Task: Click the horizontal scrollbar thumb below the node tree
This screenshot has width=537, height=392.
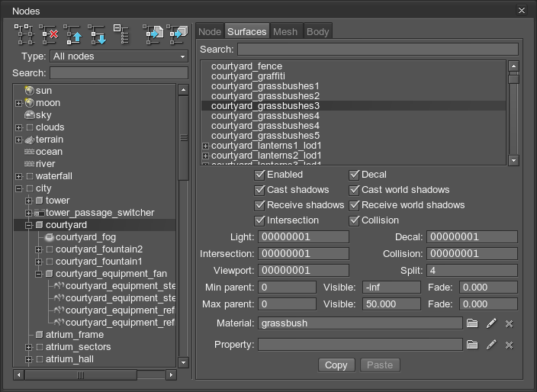Action: pos(81,375)
